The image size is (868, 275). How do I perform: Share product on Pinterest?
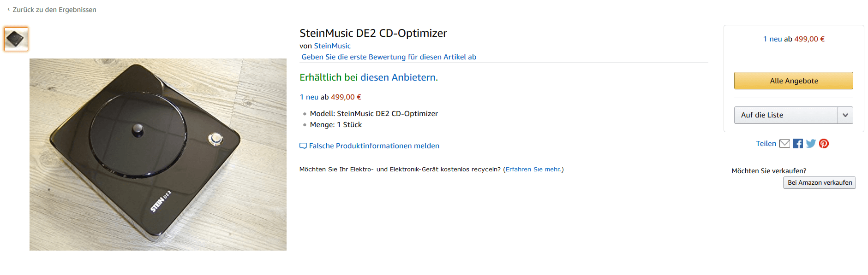[824, 144]
